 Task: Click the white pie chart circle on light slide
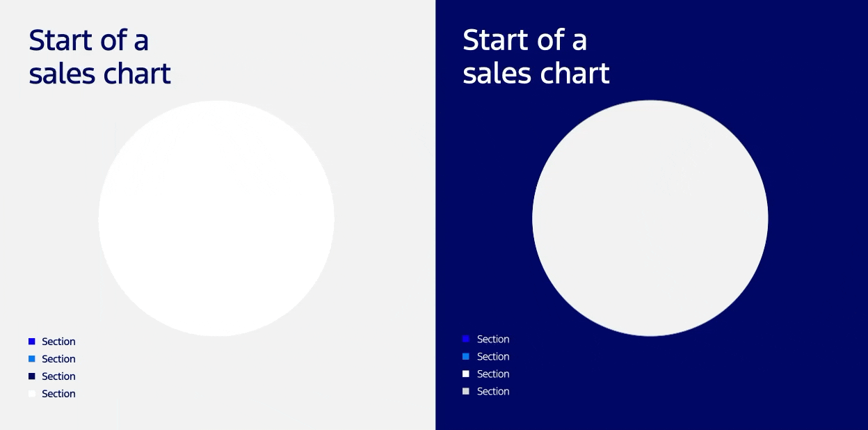tap(216, 218)
